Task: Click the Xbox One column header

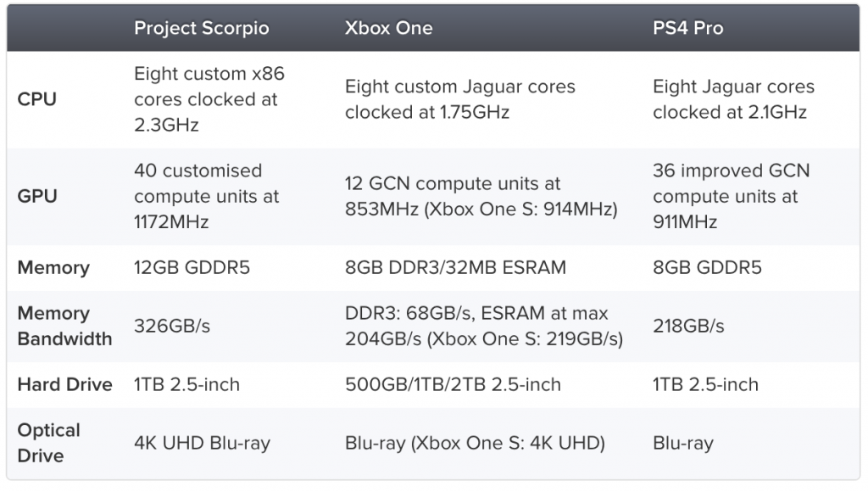Action: (388, 28)
